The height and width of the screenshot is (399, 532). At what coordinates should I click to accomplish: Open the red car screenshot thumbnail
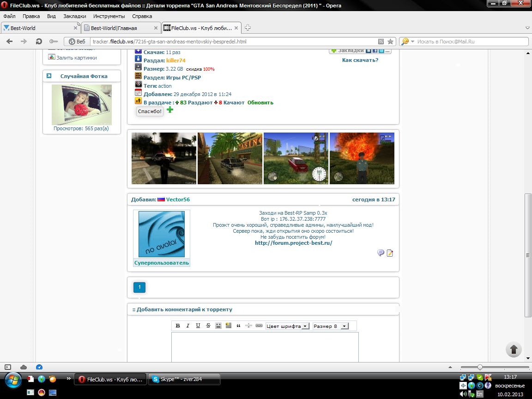(x=296, y=158)
